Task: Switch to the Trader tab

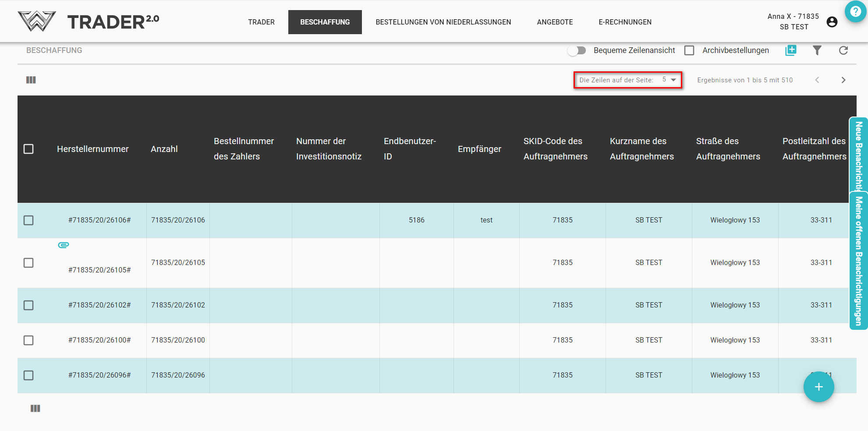Action: pyautogui.click(x=261, y=22)
